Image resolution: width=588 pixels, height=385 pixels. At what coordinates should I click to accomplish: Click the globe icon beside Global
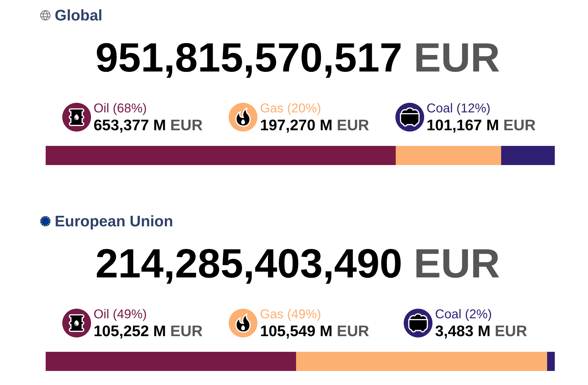pos(45,15)
